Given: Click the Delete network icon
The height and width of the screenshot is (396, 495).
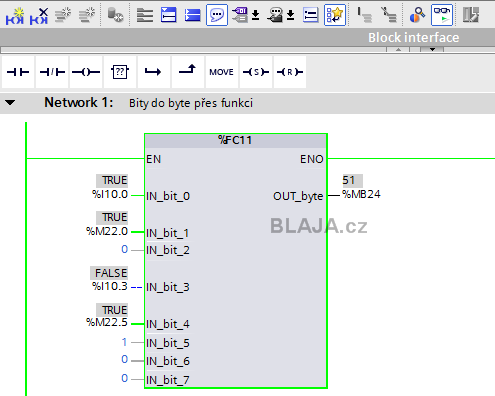Looking at the screenshot, I should [x=39, y=15].
